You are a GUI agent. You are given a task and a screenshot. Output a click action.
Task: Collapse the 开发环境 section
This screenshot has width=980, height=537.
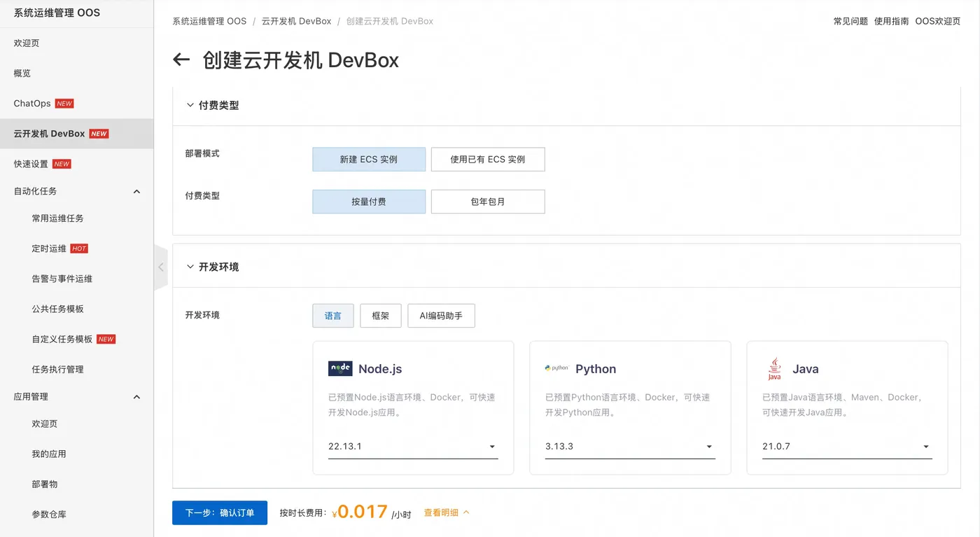(190, 267)
